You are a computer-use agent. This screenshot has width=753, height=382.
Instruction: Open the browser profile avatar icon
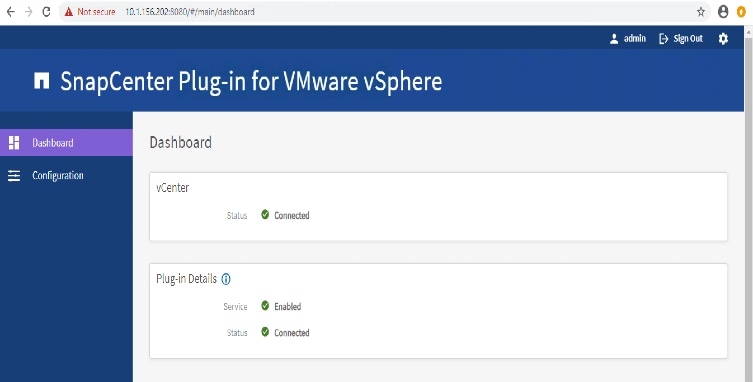(723, 12)
